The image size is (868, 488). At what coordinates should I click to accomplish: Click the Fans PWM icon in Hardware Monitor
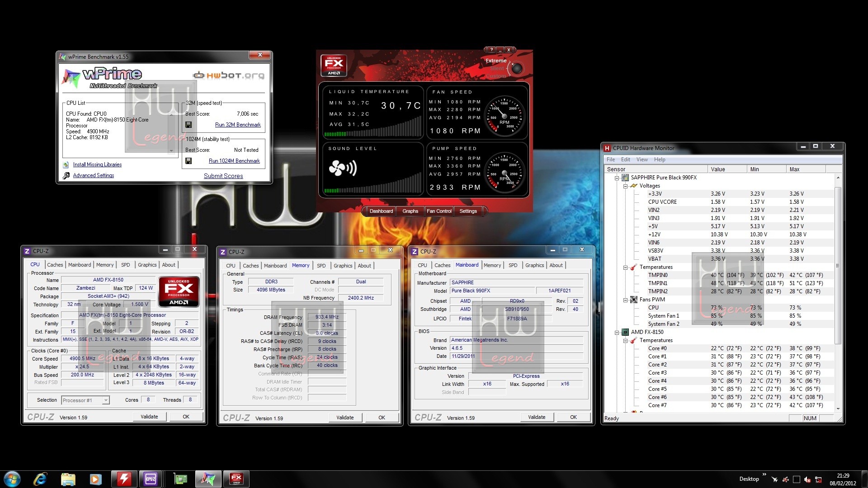tap(634, 300)
